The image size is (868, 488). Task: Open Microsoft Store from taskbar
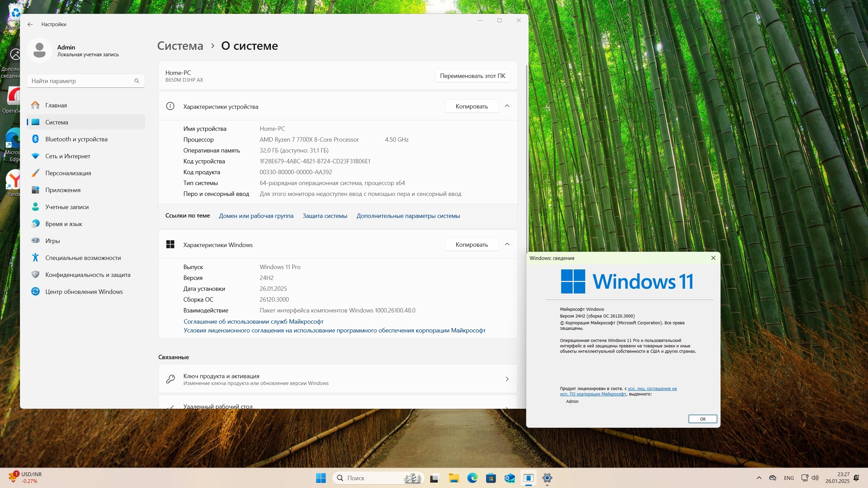tap(491, 478)
